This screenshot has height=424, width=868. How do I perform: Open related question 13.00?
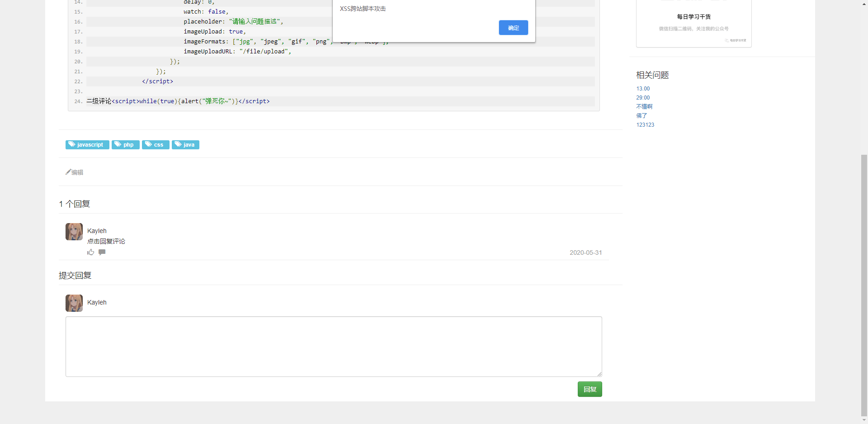pos(643,89)
